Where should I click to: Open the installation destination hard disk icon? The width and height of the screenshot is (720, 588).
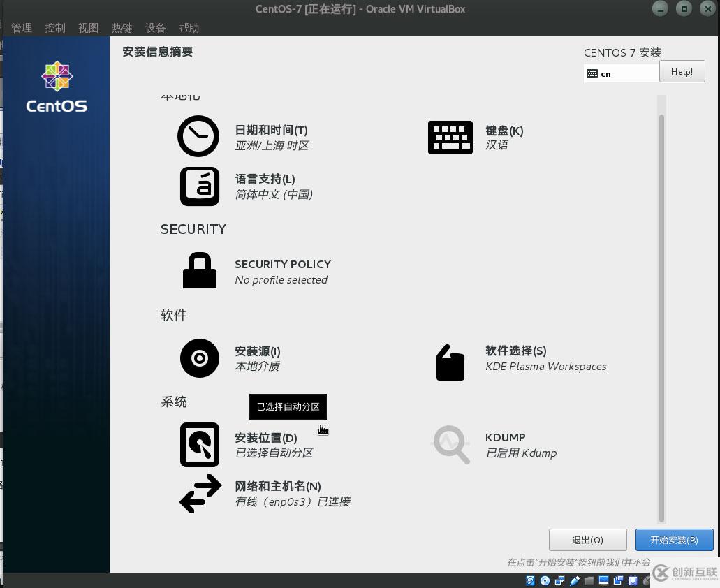click(199, 444)
